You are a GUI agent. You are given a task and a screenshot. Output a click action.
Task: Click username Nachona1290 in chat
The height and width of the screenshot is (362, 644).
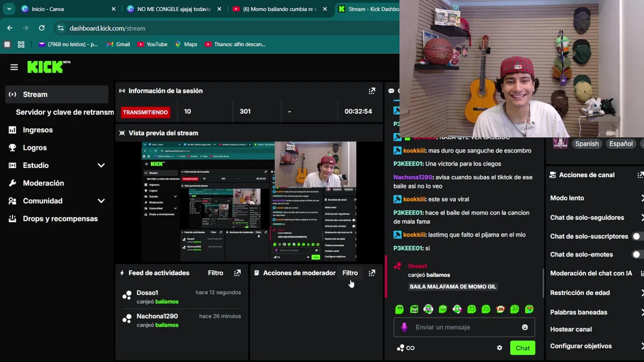[413, 177]
